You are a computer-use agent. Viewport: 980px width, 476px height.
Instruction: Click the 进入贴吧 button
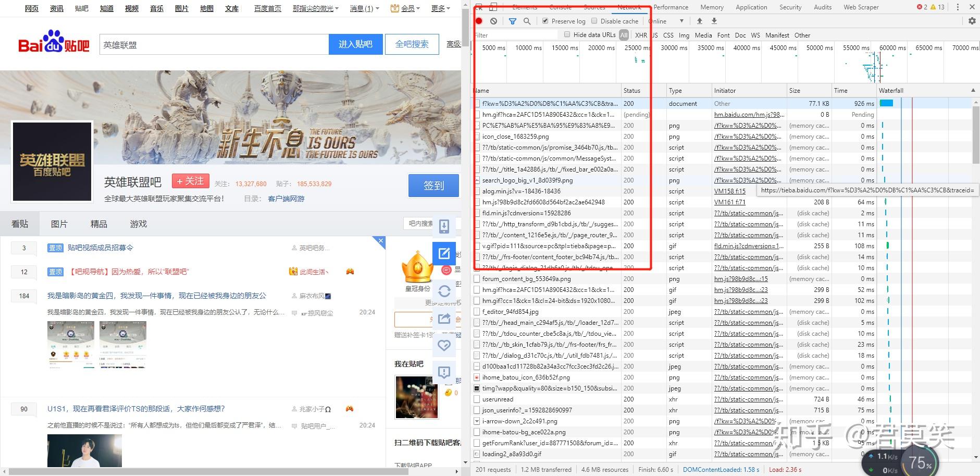355,44
